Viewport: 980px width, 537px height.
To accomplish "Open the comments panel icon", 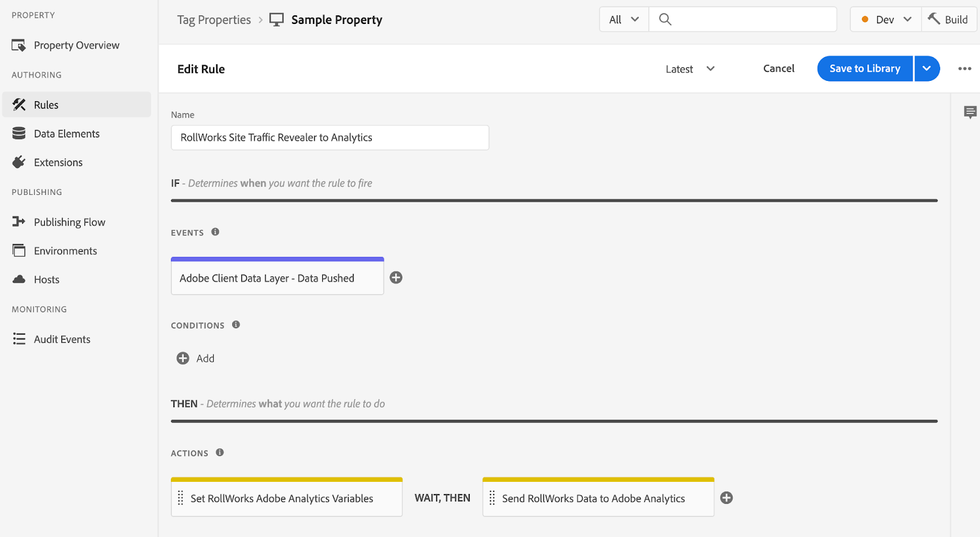I will click(x=970, y=112).
